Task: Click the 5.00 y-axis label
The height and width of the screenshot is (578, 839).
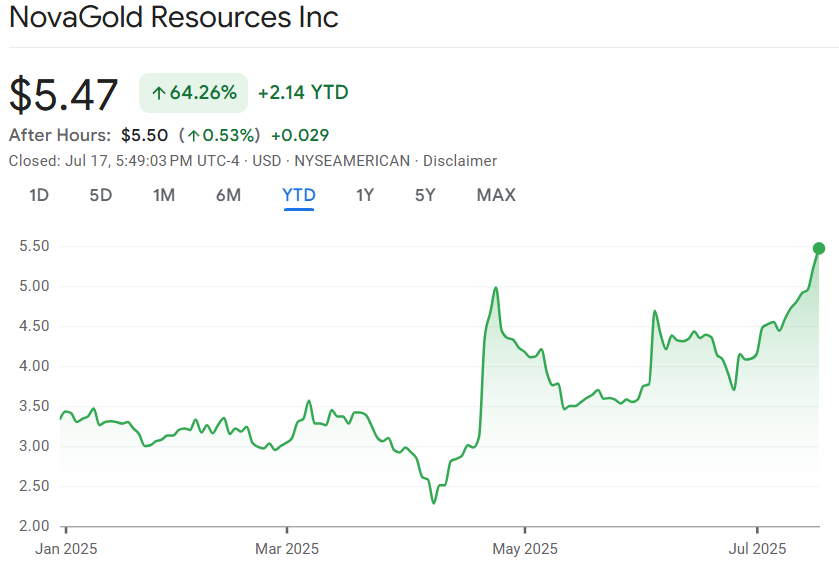Action: pos(34,286)
